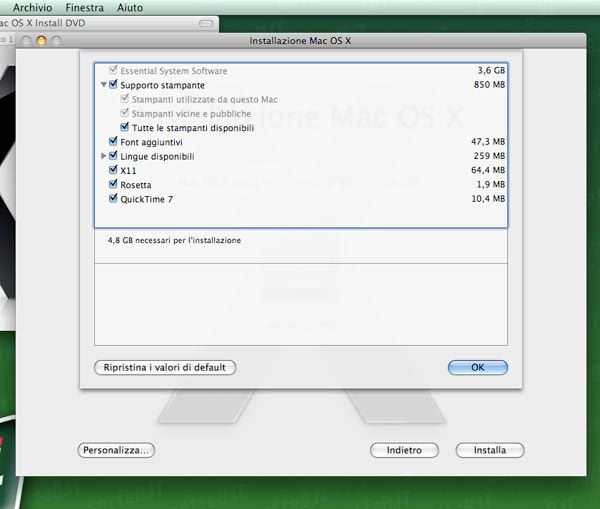Click the Tutte le stampanti disponibili label
The height and width of the screenshot is (509, 600).
click(x=193, y=128)
